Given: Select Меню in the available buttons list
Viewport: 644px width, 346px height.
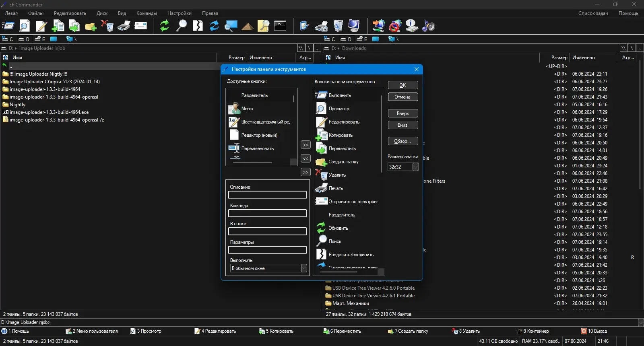Looking at the screenshot, I should 247,109.
